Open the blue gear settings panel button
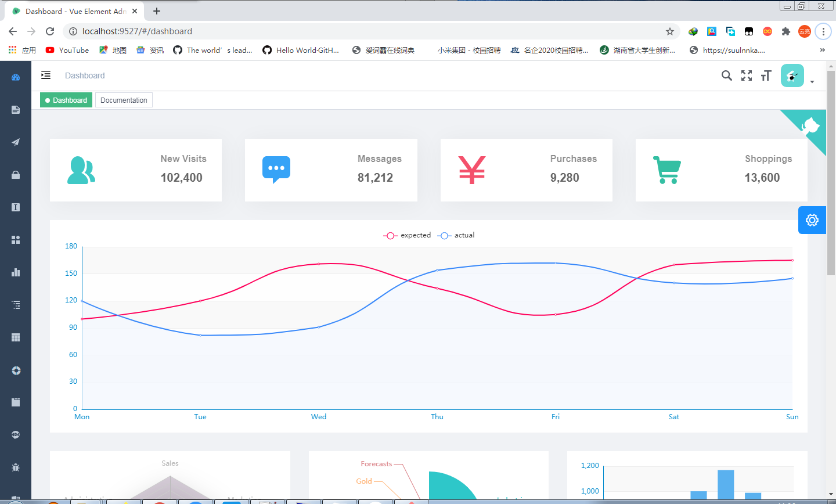Viewport: 836px width, 504px height. click(x=812, y=220)
